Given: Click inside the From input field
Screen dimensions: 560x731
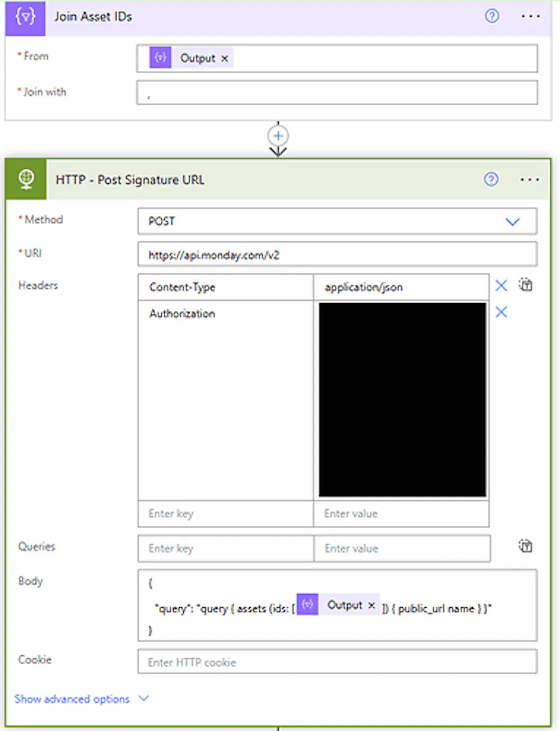Looking at the screenshot, I should coord(337,58).
